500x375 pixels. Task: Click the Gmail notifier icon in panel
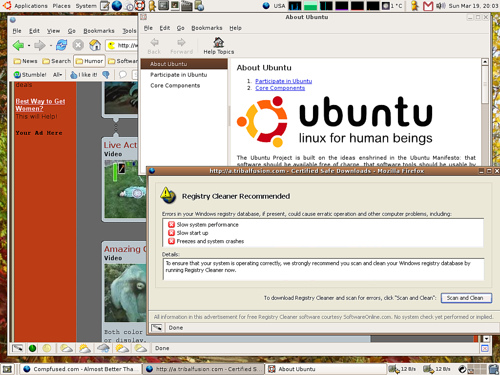click(x=428, y=6)
